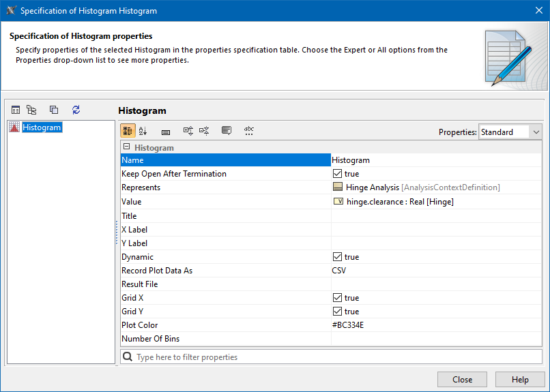Click the tree structure view icon
Image resolution: width=550 pixels, height=392 pixels.
[x=31, y=110]
